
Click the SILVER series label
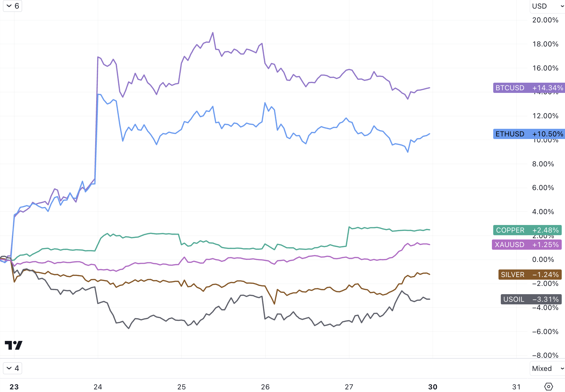[x=530, y=275]
